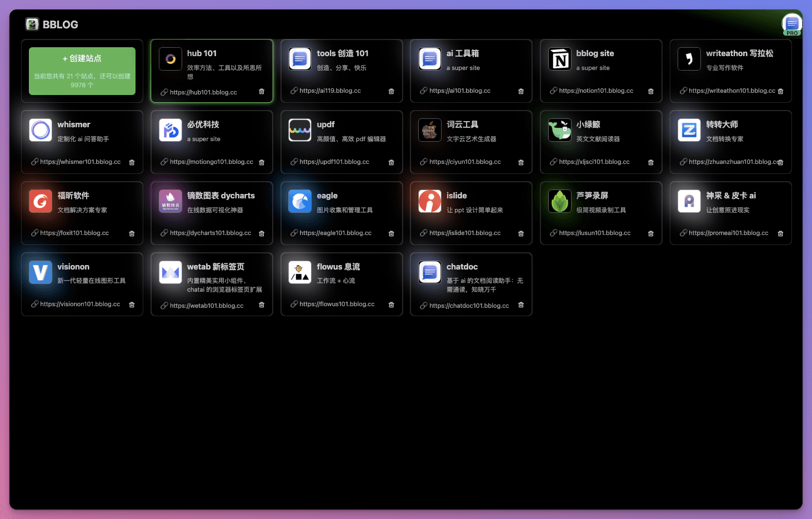Open link https://ai119.bblog.cc
This screenshot has height=519, width=812.
pyautogui.click(x=330, y=91)
